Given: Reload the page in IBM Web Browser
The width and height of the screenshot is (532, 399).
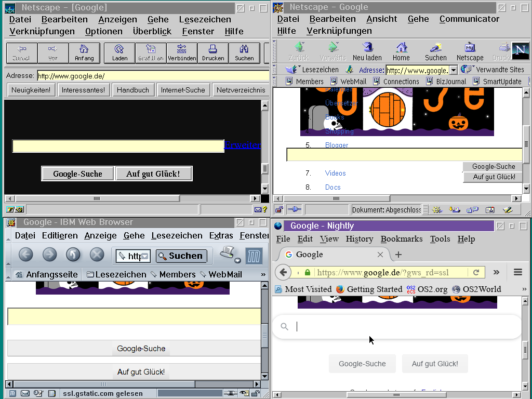Looking at the screenshot, I should point(73,255).
